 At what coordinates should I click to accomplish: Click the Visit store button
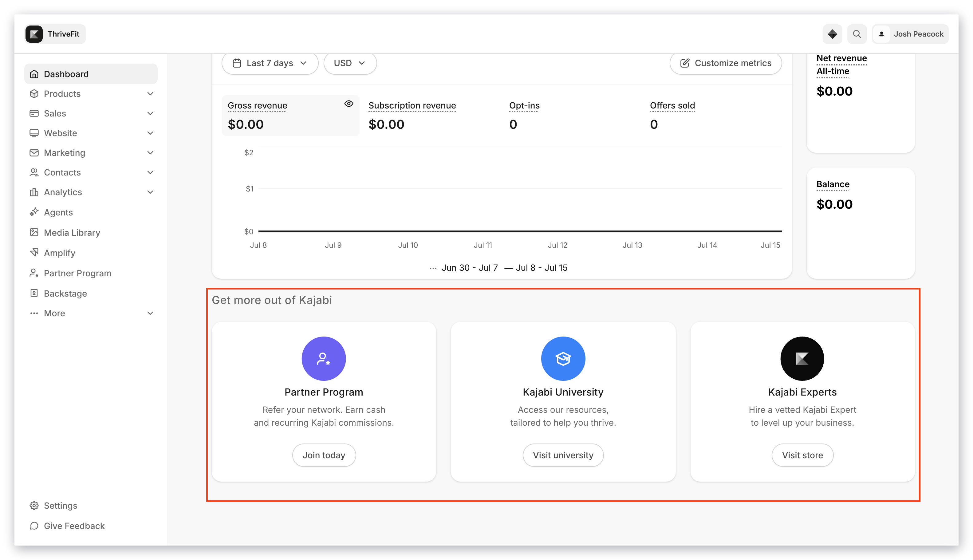point(802,455)
